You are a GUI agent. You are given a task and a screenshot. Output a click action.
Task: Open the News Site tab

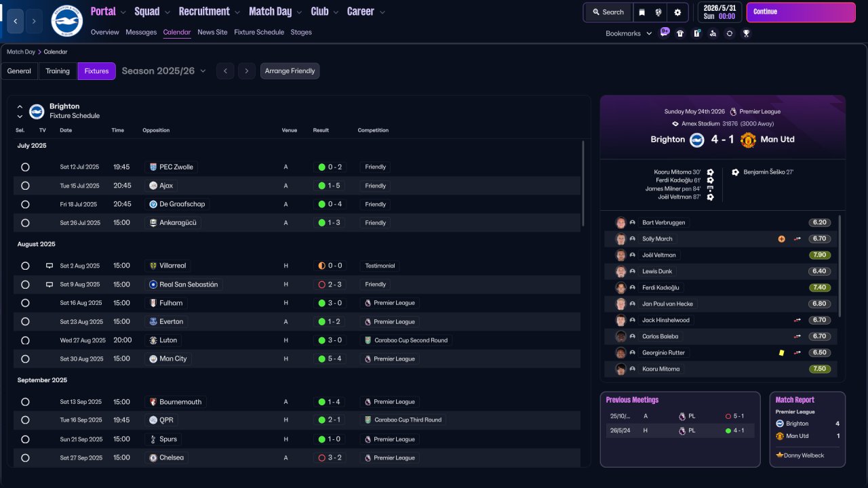212,32
